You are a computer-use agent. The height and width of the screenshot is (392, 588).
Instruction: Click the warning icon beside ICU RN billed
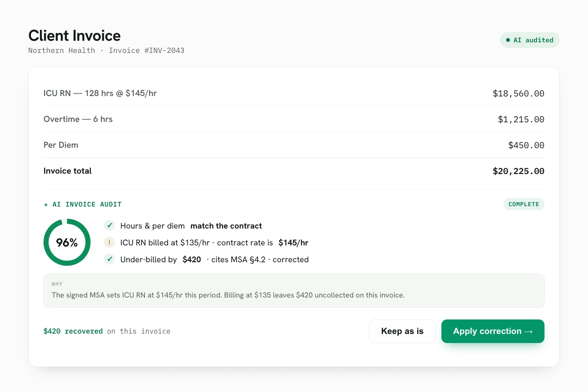point(109,242)
